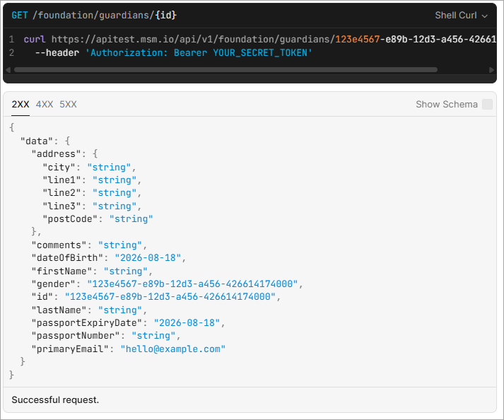Click the "data" key in JSON
Viewport: 504px width, 420px height.
[36, 141]
